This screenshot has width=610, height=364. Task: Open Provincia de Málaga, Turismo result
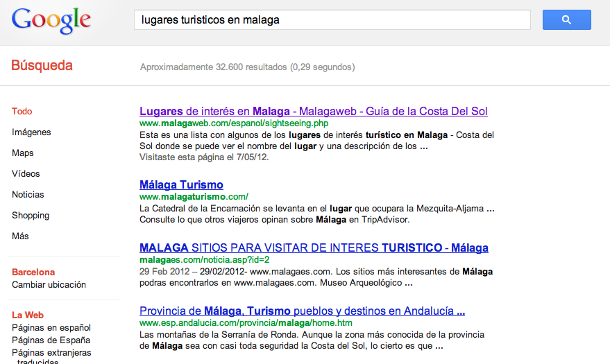click(302, 311)
